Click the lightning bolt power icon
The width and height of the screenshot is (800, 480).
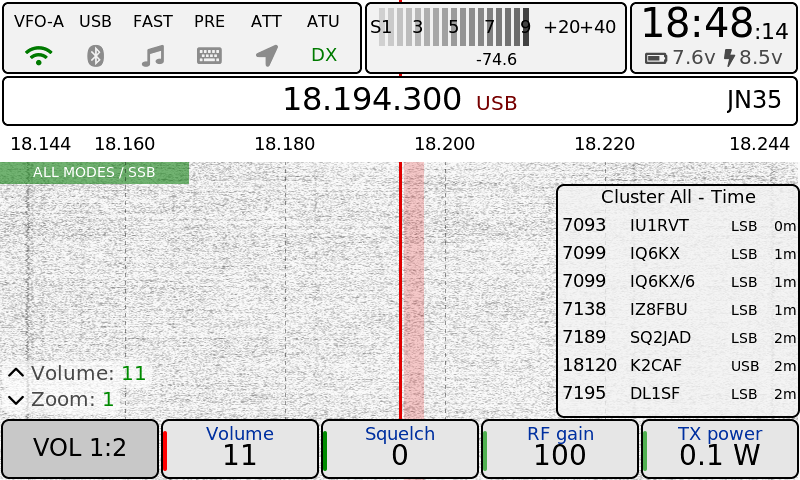pyautogui.click(x=730, y=58)
